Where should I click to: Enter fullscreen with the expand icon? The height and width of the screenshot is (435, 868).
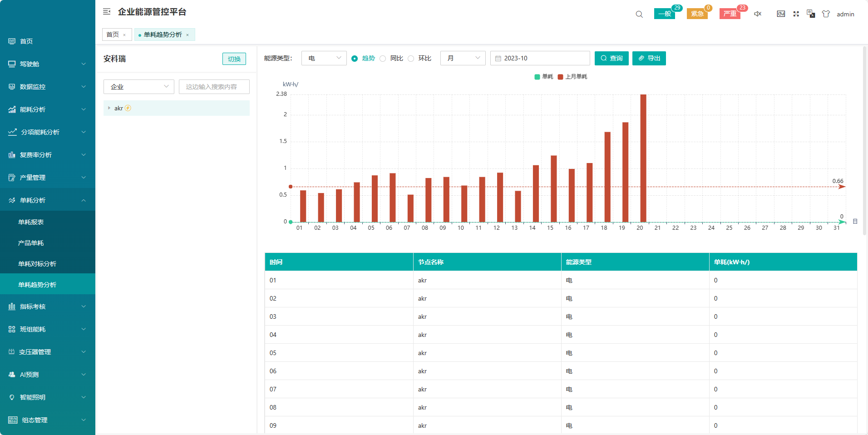coord(796,14)
